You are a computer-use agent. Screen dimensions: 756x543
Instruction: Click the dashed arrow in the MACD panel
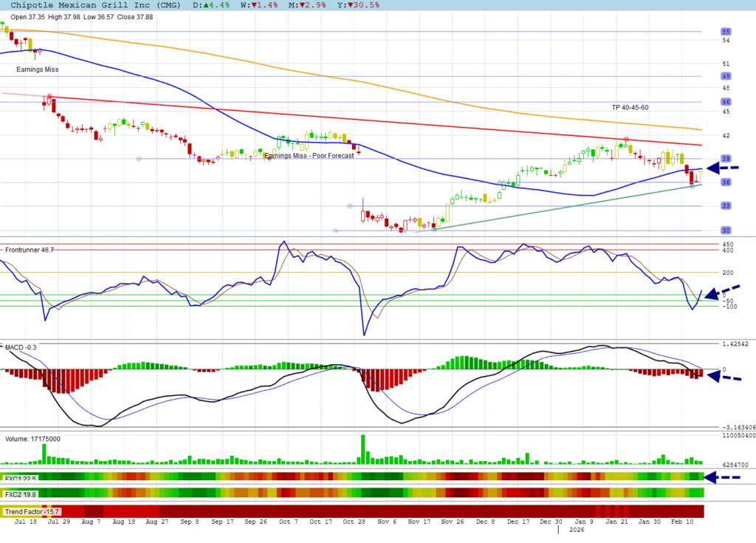click(x=723, y=377)
